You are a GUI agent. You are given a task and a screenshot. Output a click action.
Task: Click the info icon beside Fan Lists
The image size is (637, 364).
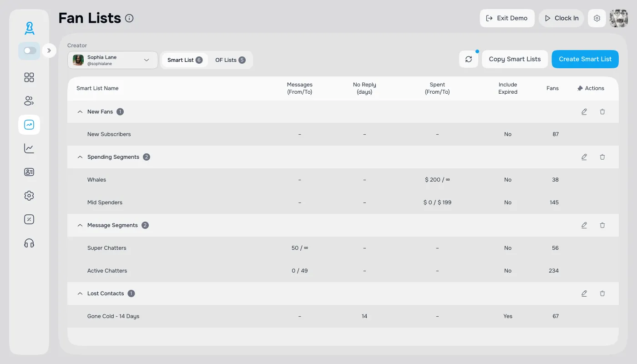(129, 18)
